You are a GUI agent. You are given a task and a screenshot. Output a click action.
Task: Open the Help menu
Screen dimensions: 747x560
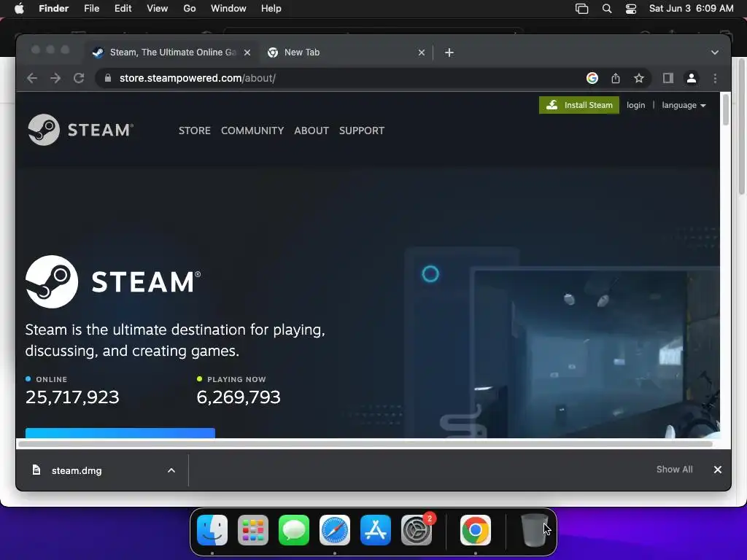click(x=271, y=9)
